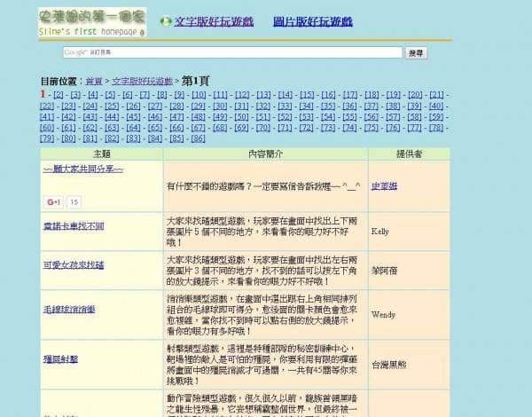532x417 pixels.
Task: Click the current page number 1
Action: tap(43, 94)
